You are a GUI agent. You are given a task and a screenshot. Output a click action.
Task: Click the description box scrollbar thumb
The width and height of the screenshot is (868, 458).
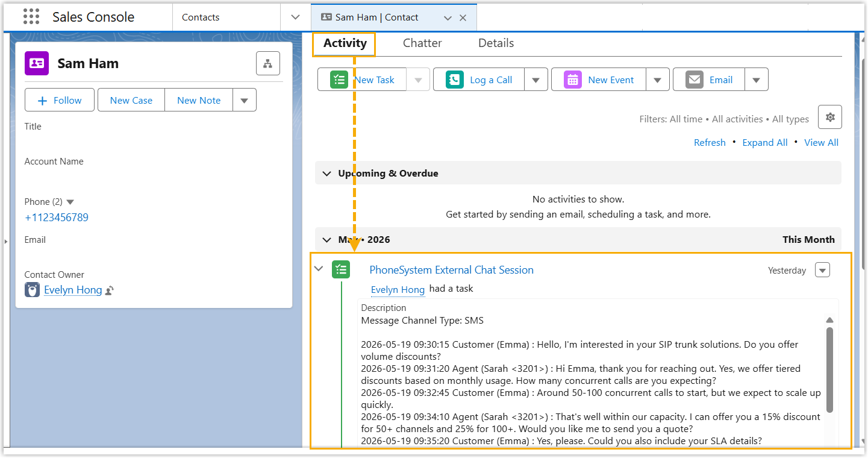coord(830,370)
